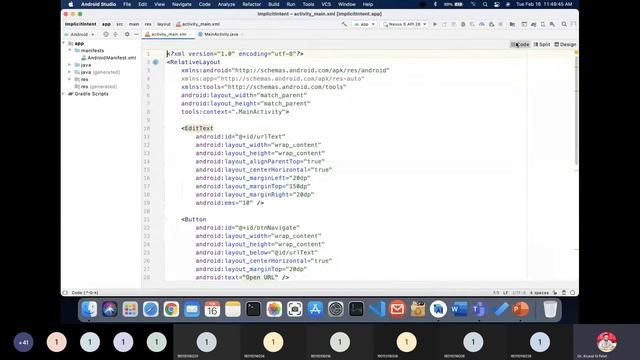Open Nexus 5 API 28 device dropdown

click(404, 24)
